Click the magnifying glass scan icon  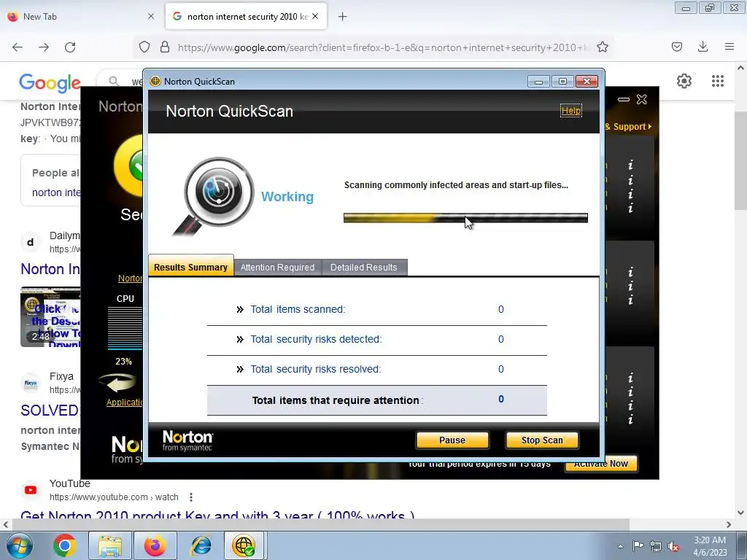[x=214, y=197]
